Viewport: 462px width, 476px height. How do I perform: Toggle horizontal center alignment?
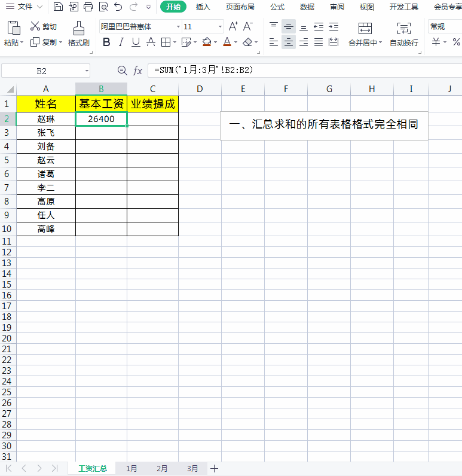[x=289, y=42]
